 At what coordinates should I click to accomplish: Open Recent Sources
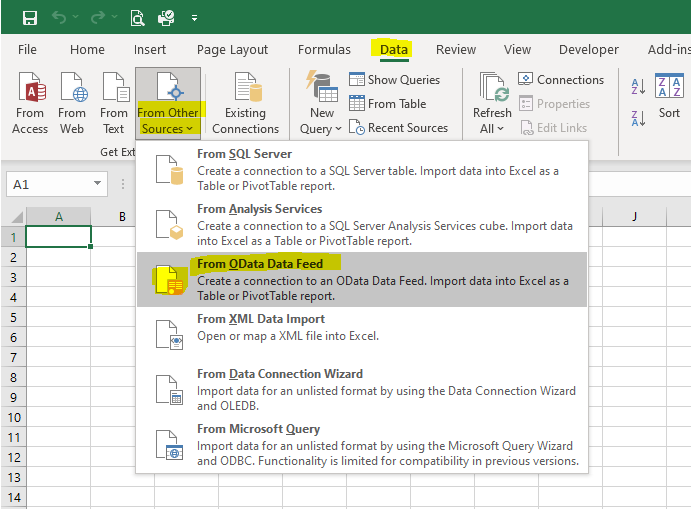tap(398, 128)
